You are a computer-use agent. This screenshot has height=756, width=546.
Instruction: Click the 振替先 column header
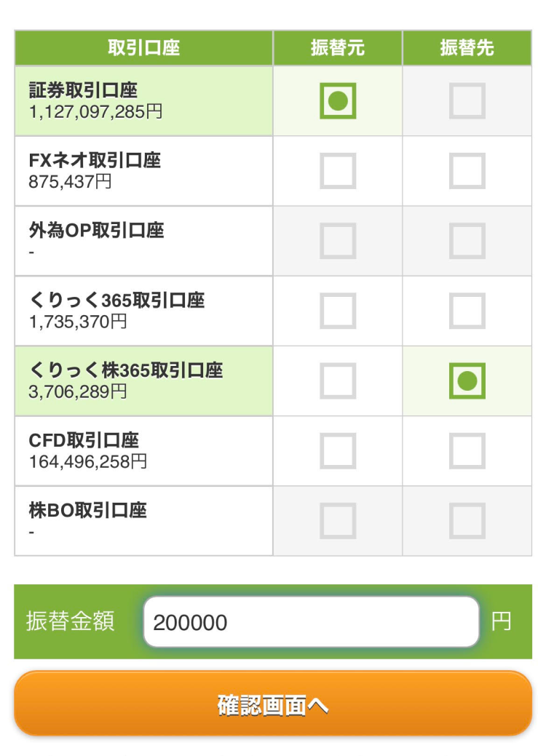coord(467,48)
